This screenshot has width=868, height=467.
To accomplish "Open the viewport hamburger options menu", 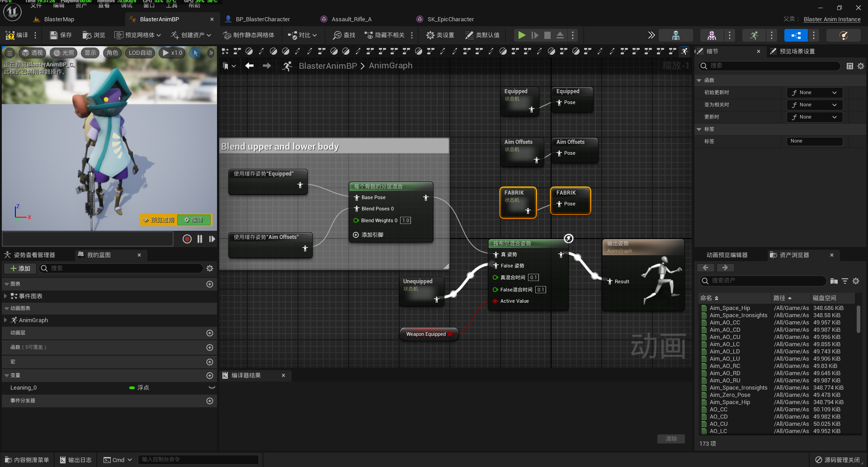I will coord(9,53).
